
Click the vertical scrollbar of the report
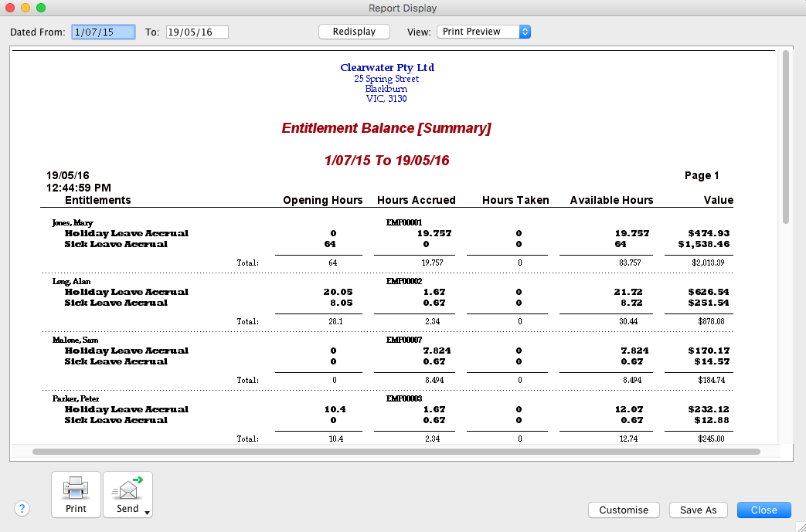point(786,137)
